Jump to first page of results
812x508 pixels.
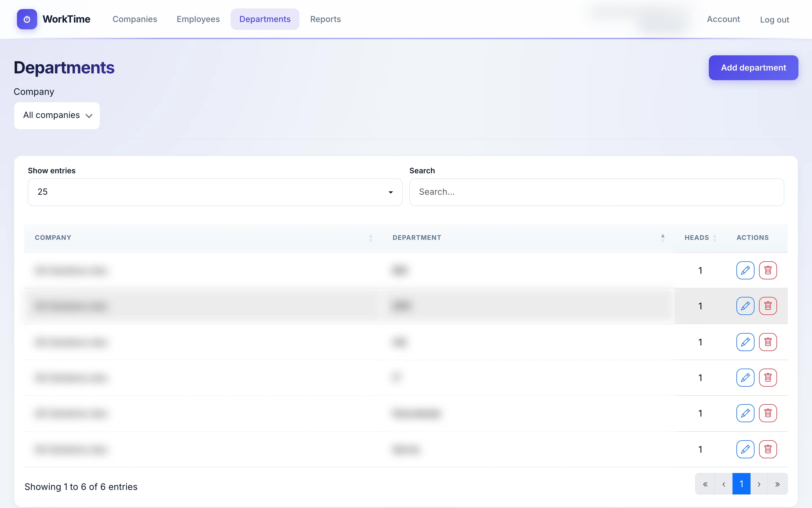point(705,484)
